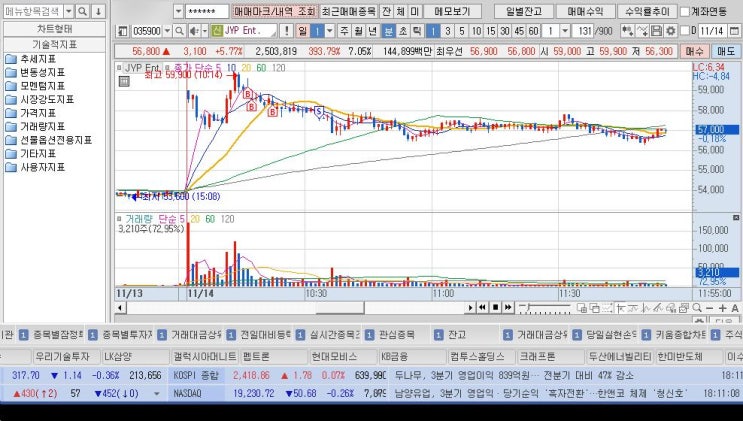Viewport: 743px width, 421px height.
Task: Toggle the 체 button
Action: (400, 11)
